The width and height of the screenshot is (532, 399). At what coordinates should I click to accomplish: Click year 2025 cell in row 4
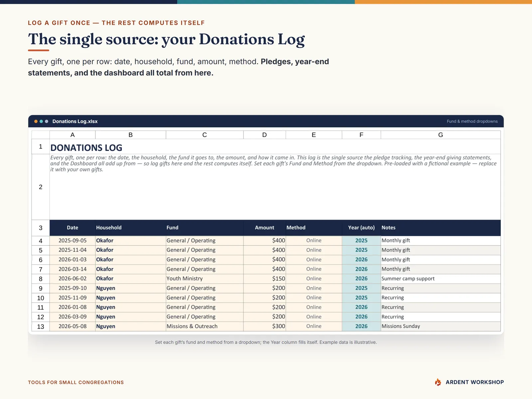tap(361, 240)
